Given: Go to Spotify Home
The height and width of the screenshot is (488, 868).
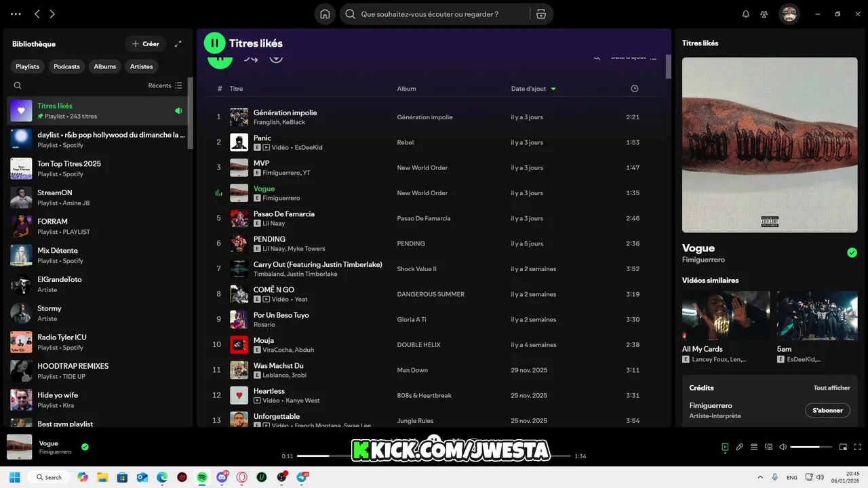Looking at the screenshot, I should tap(325, 14).
